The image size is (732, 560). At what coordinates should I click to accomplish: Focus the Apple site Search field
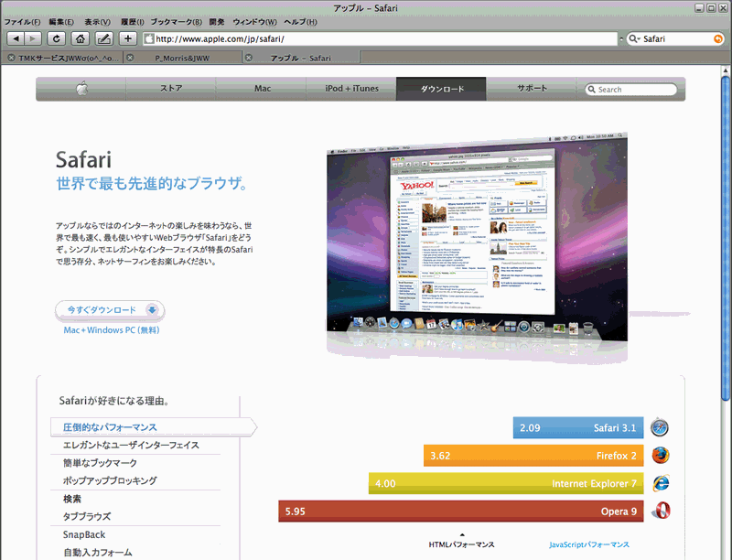click(x=631, y=89)
